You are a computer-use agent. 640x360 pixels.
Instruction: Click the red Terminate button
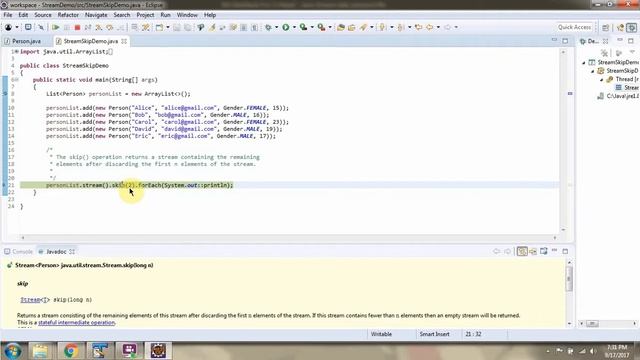(77, 27)
